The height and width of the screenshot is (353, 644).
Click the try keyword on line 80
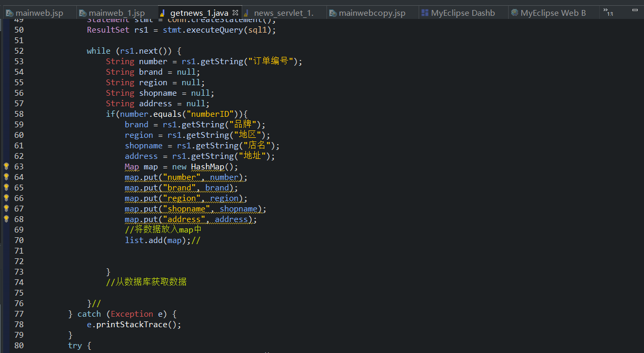click(x=75, y=346)
